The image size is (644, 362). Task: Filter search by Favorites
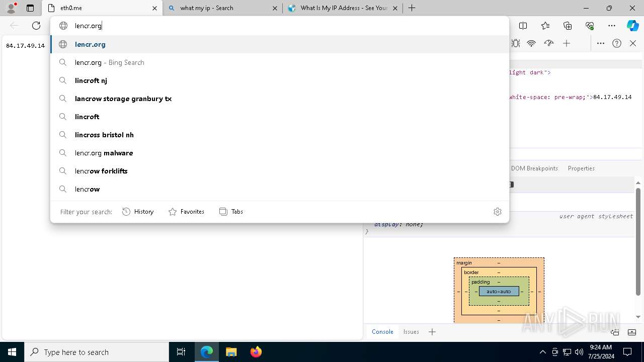coord(186,212)
